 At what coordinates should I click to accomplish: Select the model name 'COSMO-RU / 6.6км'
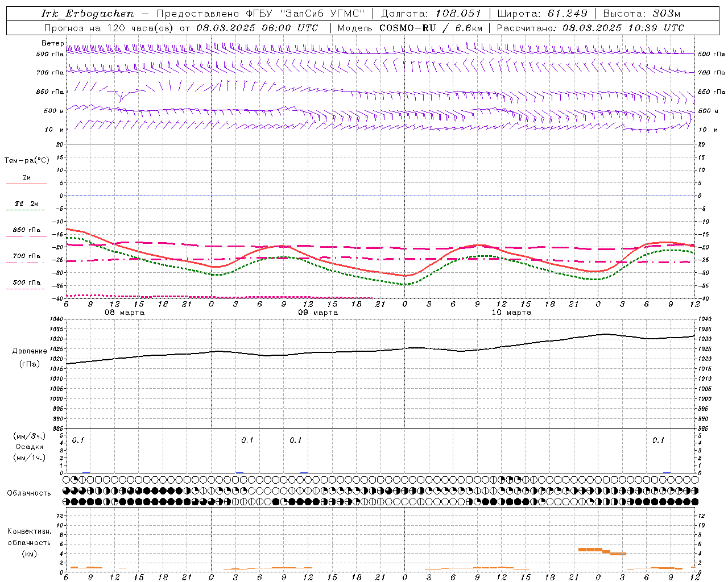tap(431, 28)
